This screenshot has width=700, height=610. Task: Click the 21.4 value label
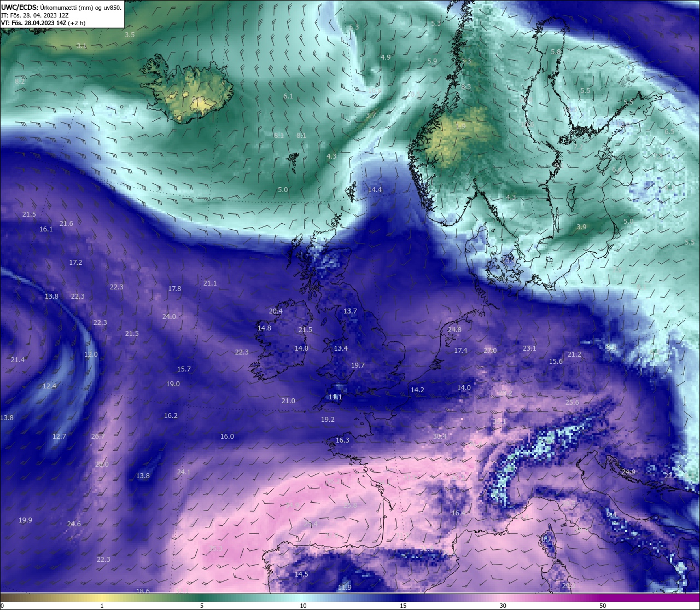[x=17, y=360]
